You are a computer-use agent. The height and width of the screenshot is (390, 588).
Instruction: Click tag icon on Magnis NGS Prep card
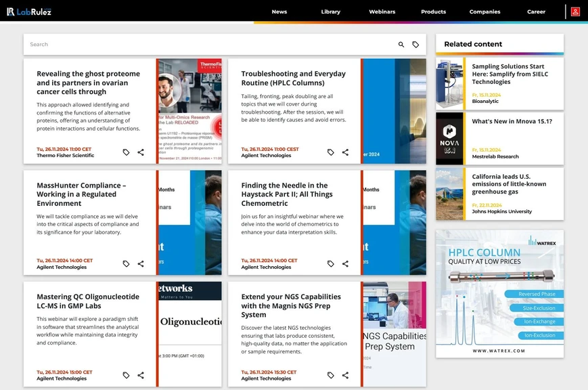click(x=330, y=375)
